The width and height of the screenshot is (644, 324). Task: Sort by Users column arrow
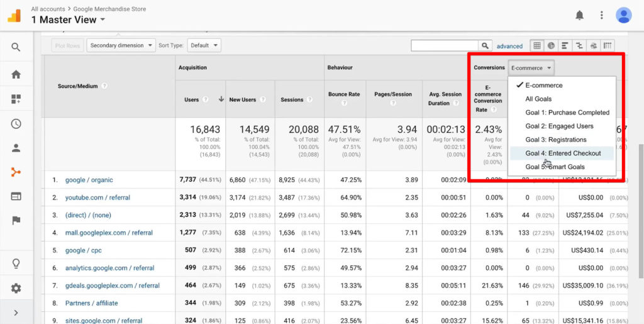point(221,99)
